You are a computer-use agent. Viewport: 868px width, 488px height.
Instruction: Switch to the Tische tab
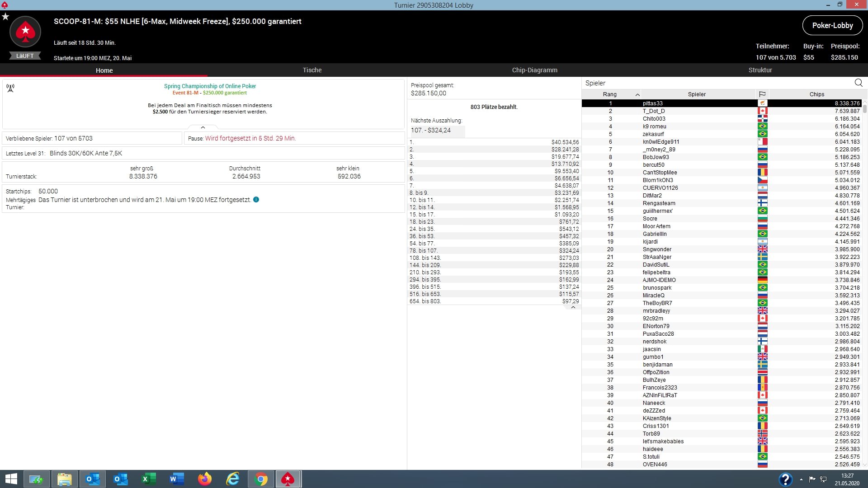point(312,70)
